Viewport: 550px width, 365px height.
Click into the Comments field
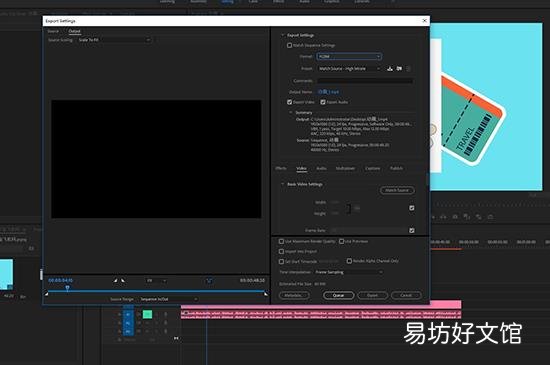coord(365,81)
